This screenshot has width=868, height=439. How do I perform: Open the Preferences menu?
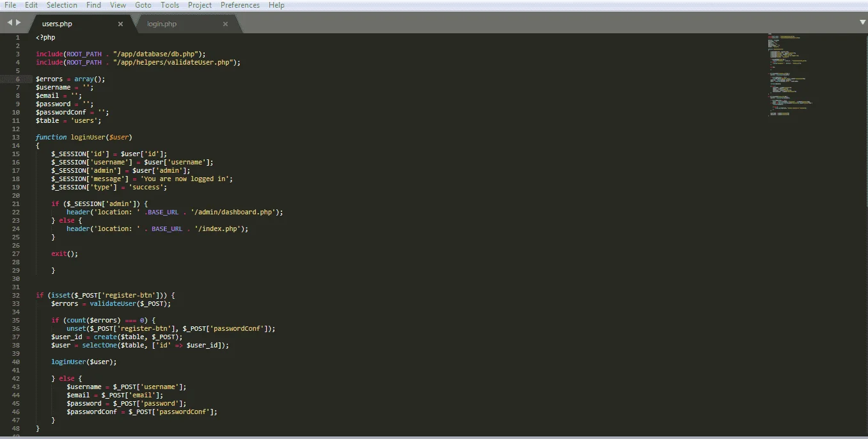point(241,5)
